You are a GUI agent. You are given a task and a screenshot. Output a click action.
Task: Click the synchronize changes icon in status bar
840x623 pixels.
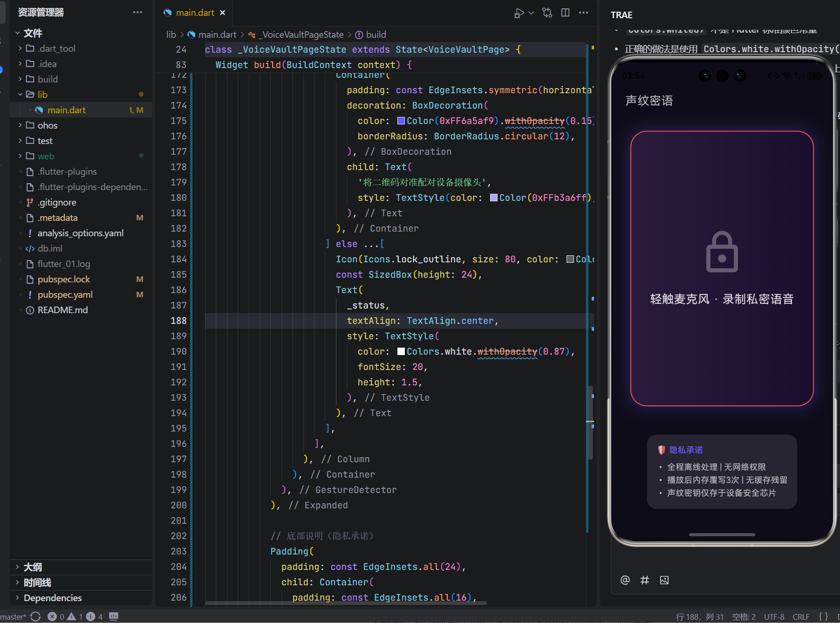[x=35, y=616]
